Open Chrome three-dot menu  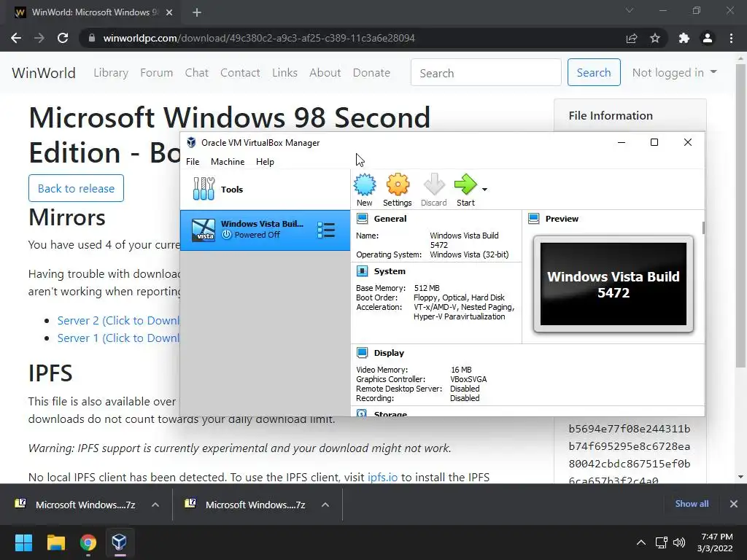(x=731, y=38)
